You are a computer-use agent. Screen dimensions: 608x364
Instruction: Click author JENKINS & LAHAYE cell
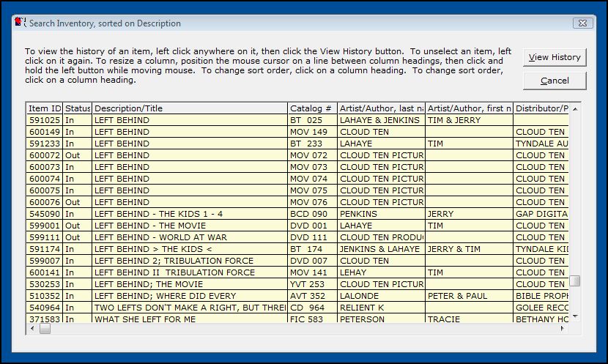[x=381, y=249]
